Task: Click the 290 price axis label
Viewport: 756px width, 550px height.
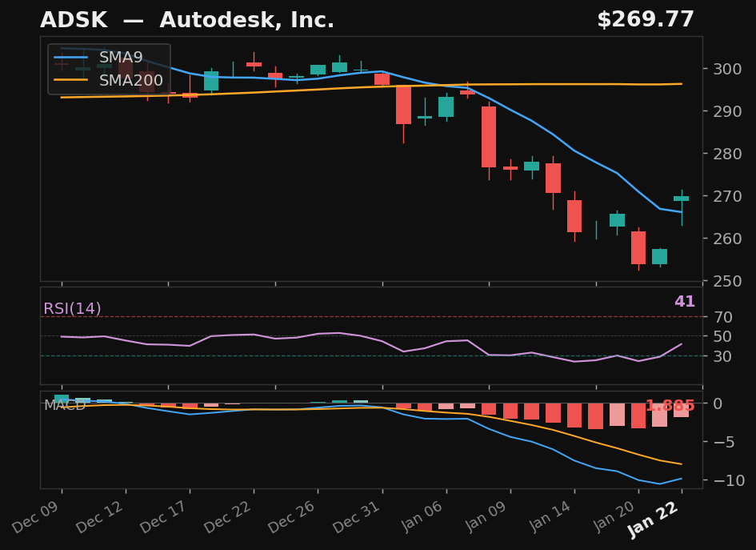Action: 727,111
